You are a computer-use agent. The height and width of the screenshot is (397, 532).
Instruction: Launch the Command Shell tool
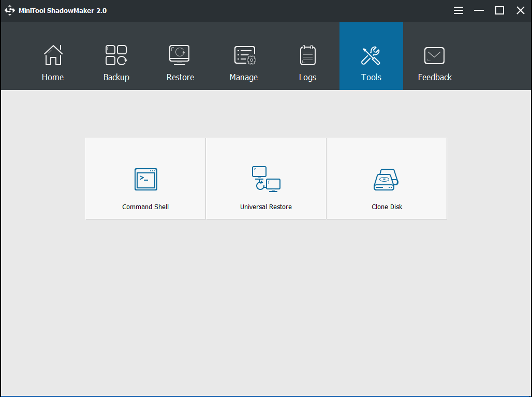pos(145,179)
